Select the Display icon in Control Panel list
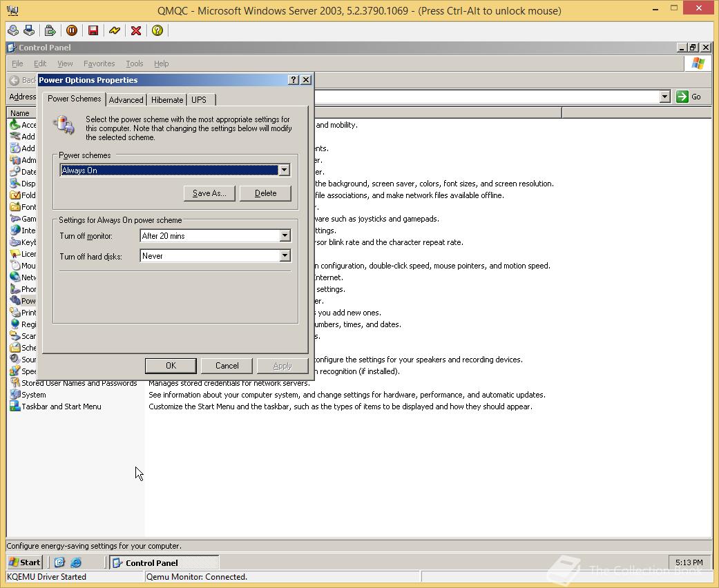The width and height of the screenshot is (719, 588). click(x=15, y=184)
